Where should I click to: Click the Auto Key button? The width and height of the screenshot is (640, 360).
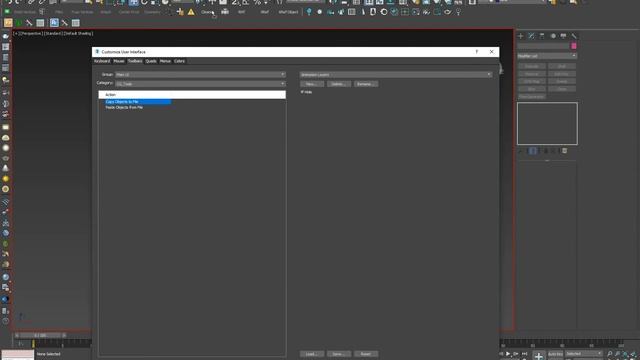tap(555, 354)
